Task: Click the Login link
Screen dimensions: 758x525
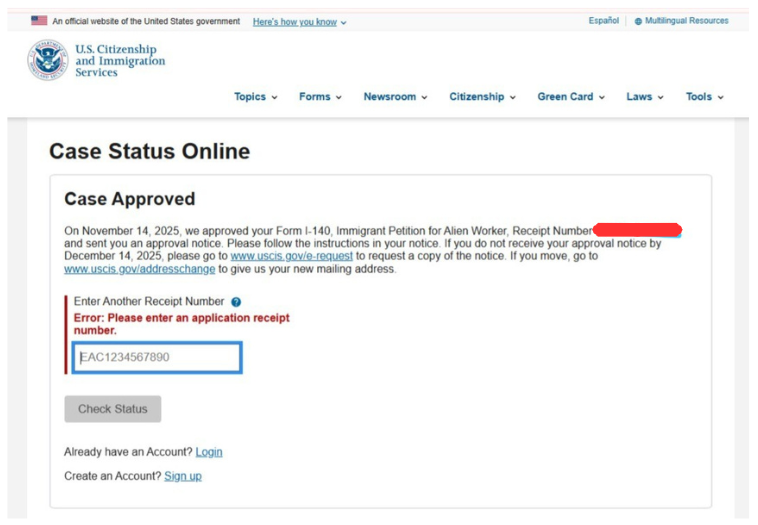Action: 209,452
